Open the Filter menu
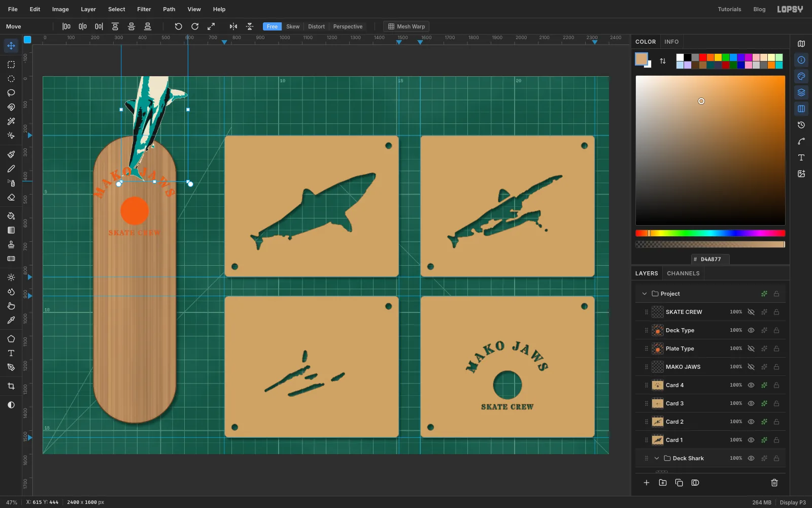Screen dimensions: 812x508 144,9
